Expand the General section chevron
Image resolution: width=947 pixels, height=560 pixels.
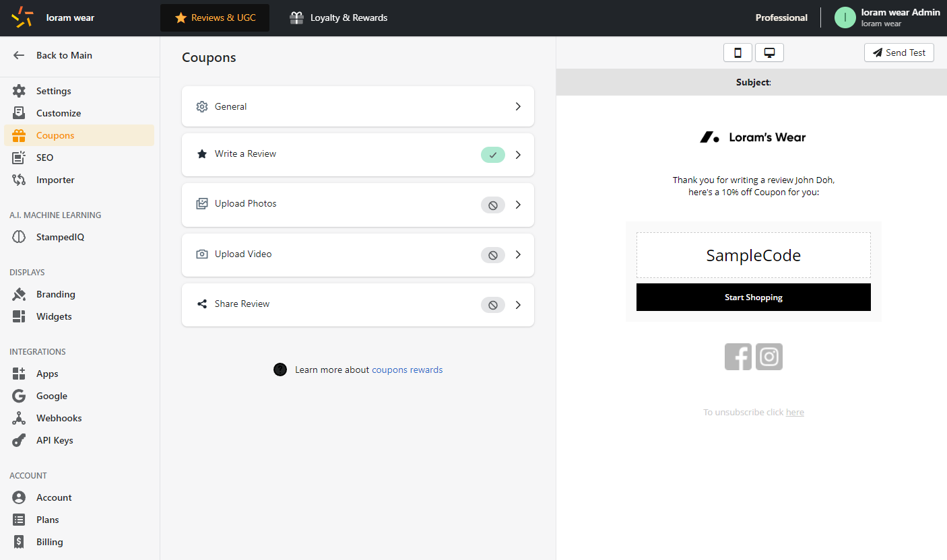coord(518,106)
